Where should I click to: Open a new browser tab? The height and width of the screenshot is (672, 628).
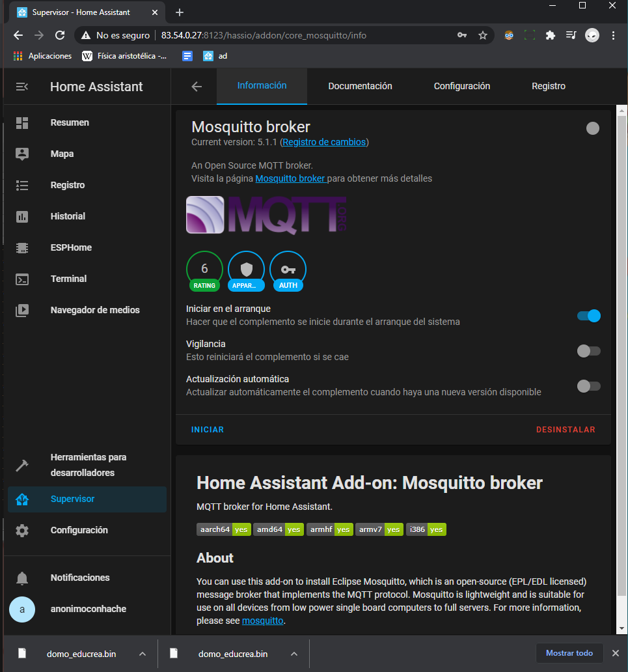[x=180, y=12]
